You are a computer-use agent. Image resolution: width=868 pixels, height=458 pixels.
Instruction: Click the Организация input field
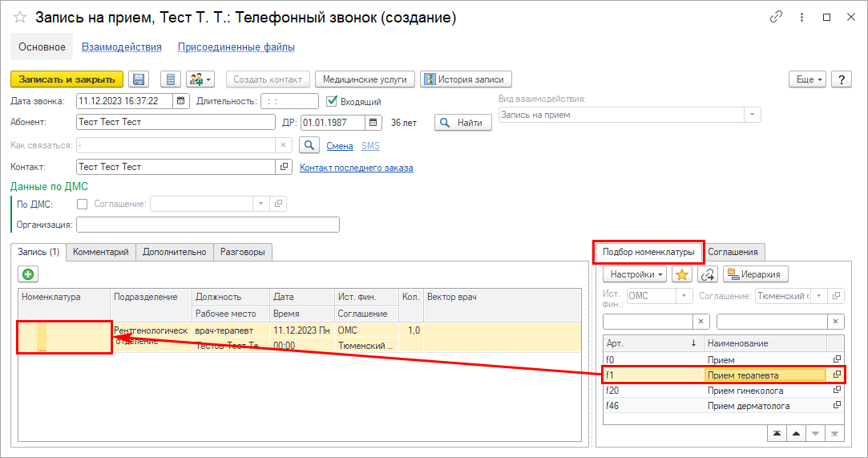208,225
